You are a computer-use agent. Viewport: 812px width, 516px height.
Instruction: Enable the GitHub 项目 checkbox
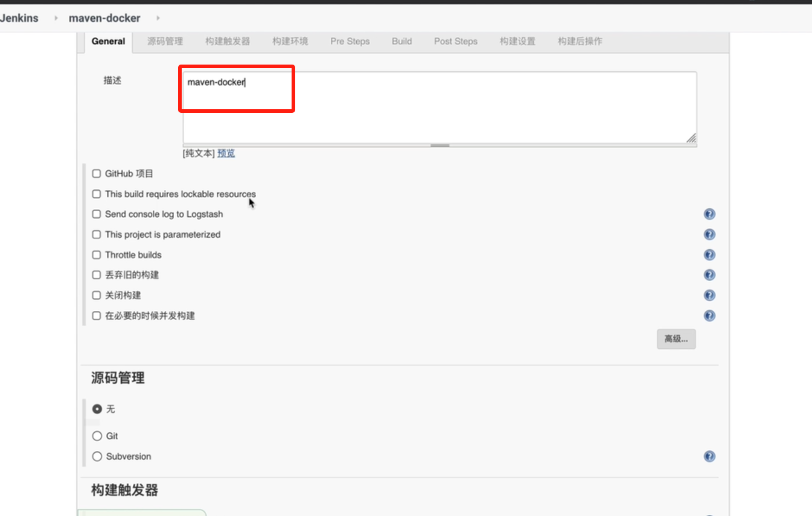coord(97,174)
